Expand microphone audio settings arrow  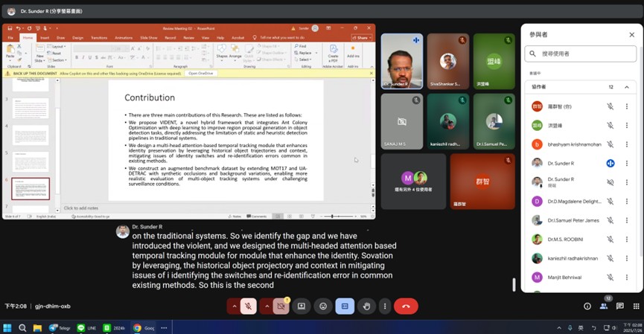click(235, 306)
